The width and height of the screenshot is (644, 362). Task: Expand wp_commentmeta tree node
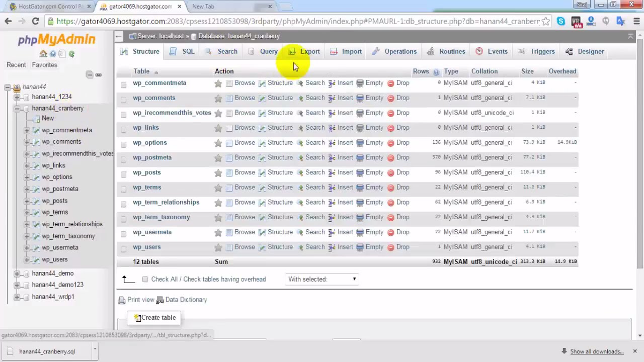coord(27,130)
